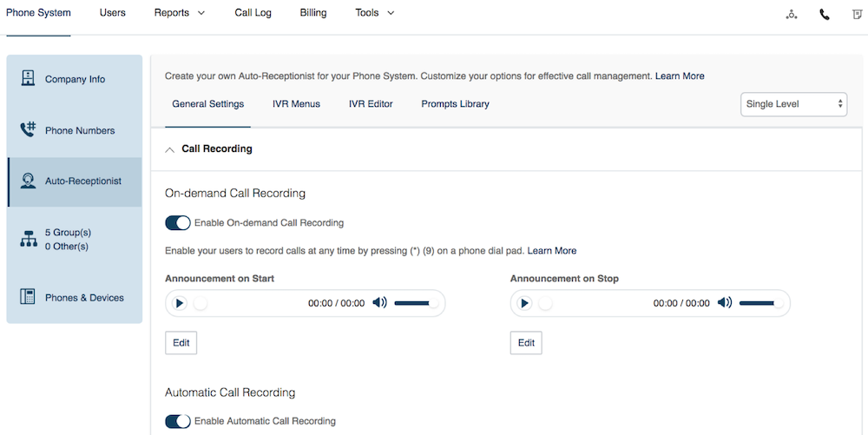The image size is (868, 435).
Task: Toggle Enable On-demand Call Recording switch
Action: [178, 223]
